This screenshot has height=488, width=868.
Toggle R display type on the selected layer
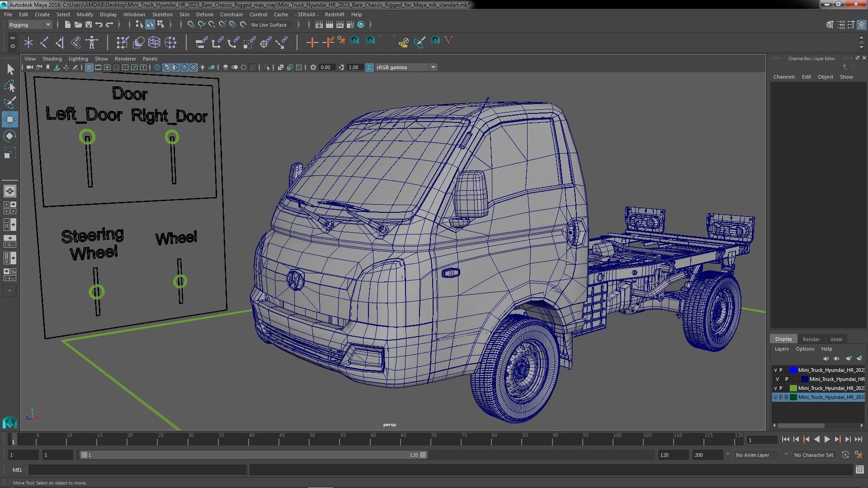786,398
